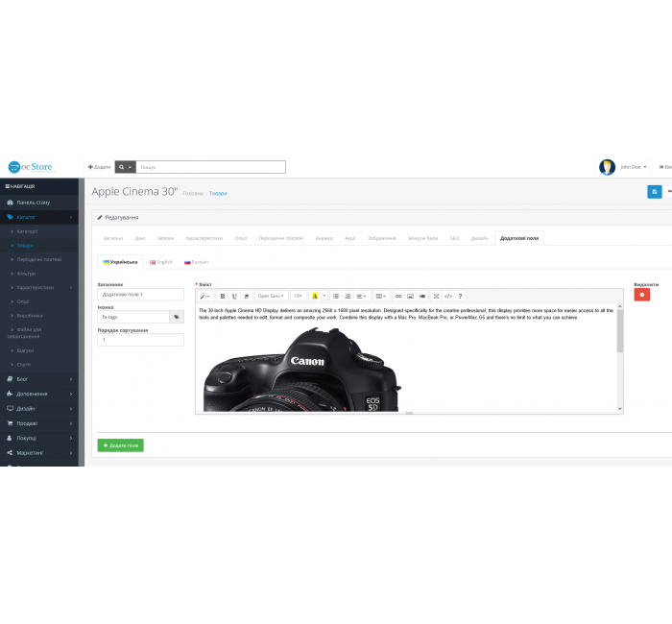Open the paragraph alignment dropdown
The image size is (672, 624).
click(x=361, y=296)
